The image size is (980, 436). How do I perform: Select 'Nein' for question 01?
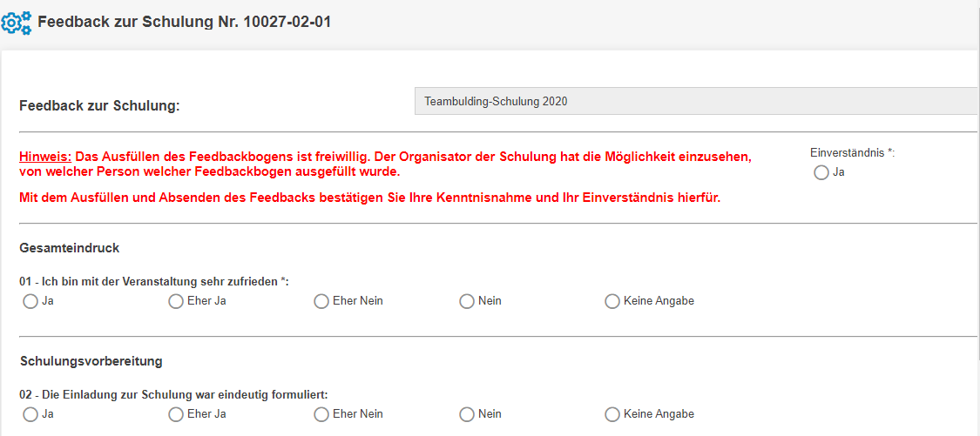point(467,302)
